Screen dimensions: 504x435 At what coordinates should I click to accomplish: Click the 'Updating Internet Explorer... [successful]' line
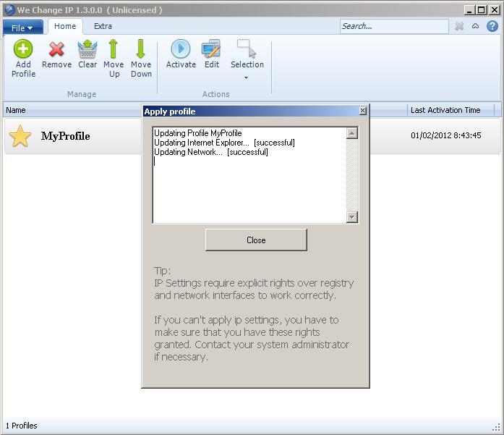pos(224,143)
